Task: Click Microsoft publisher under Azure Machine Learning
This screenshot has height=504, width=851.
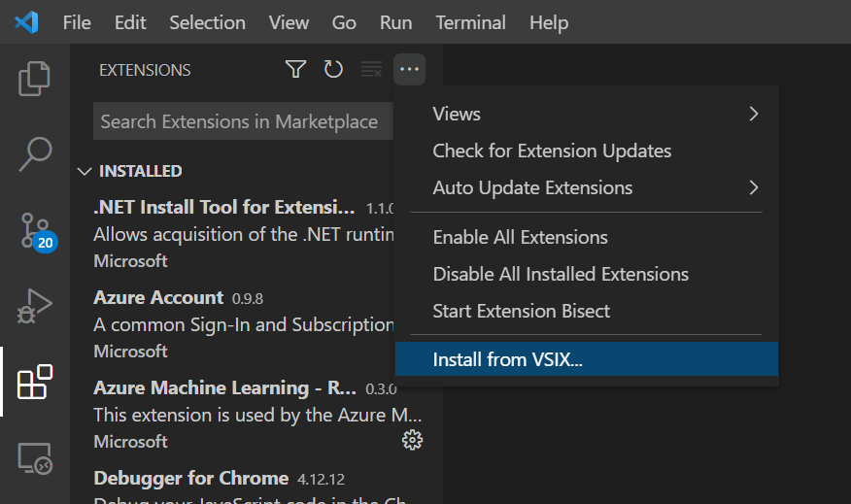Action: point(131,442)
